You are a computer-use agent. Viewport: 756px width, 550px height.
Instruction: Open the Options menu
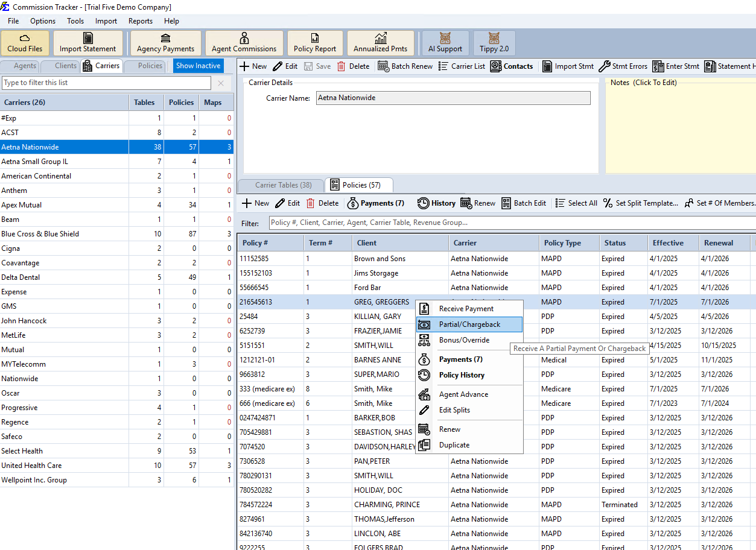tap(43, 21)
